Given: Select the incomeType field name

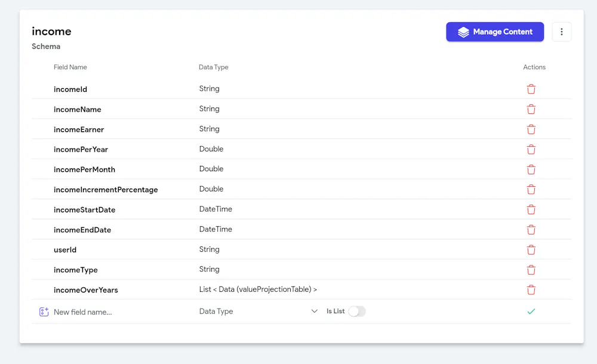Looking at the screenshot, I should coord(76,270).
